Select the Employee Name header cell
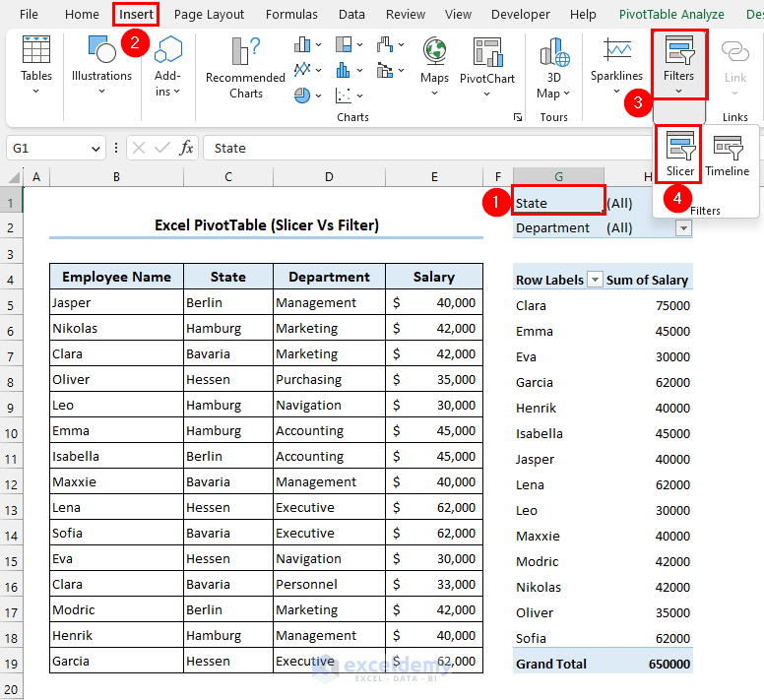764x700 pixels. (x=116, y=277)
